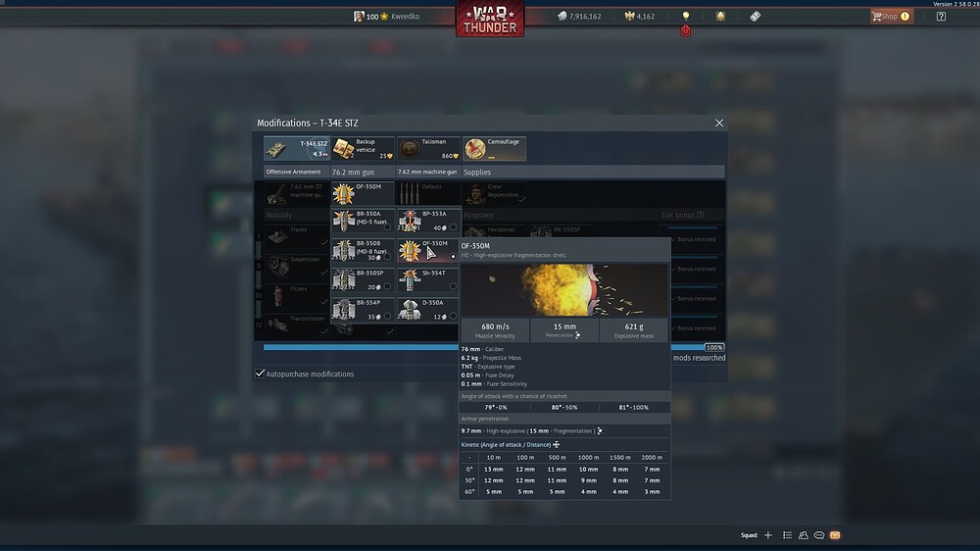This screenshot has height=551, width=980.
Task: Expand Kinetic Angle of attack / Distance
Action: coord(510,445)
